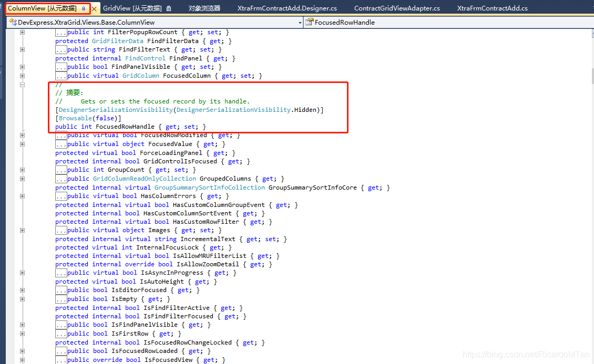The width and height of the screenshot is (594, 364).
Task: Expand IsAsyncInProgress outline node
Action: [23, 273]
